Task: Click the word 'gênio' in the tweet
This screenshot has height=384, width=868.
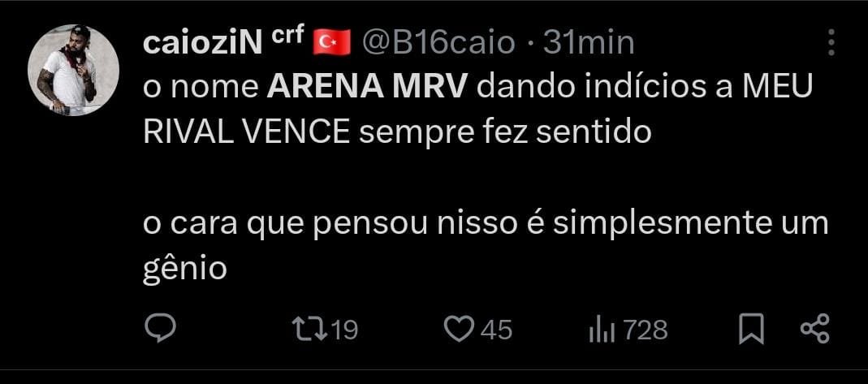Action: point(185,270)
